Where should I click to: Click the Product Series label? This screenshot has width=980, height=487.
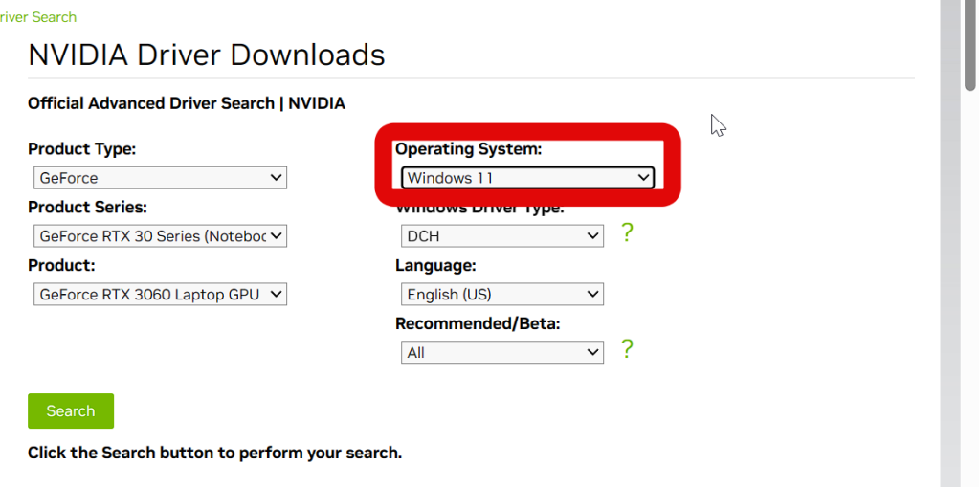(x=87, y=208)
